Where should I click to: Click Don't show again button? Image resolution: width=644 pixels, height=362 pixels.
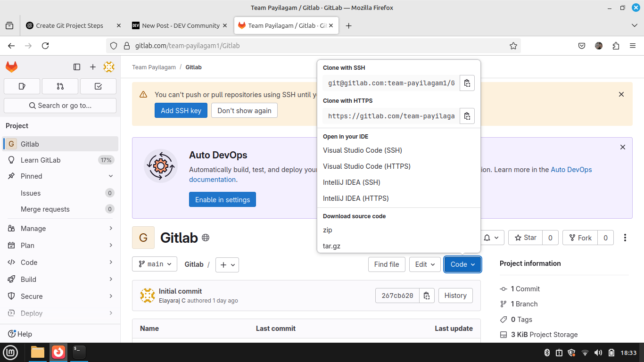pyautogui.click(x=244, y=111)
